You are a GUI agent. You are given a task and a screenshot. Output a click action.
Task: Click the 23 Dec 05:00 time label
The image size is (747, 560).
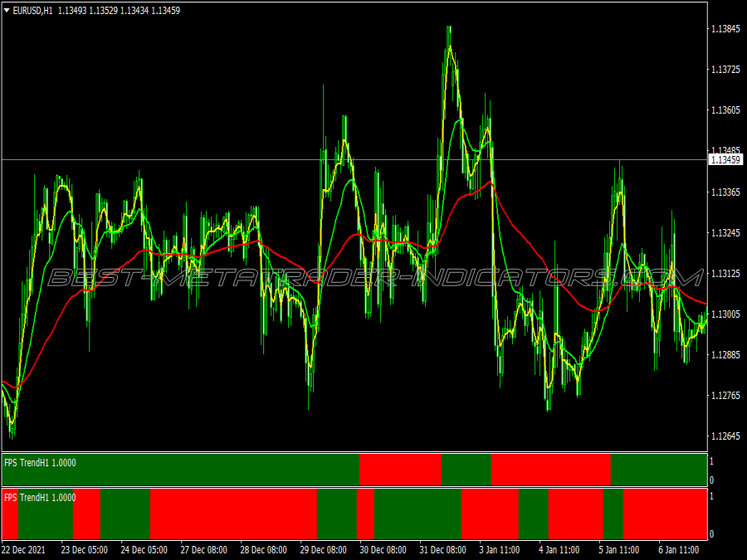(85, 550)
